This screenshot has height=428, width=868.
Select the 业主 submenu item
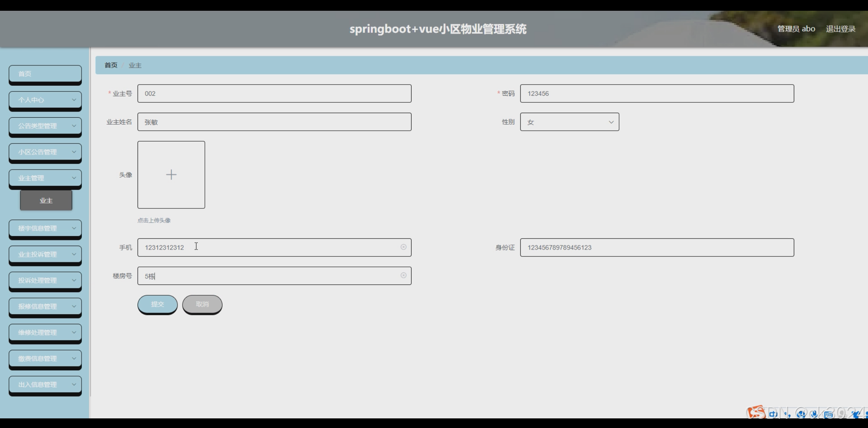(x=46, y=200)
